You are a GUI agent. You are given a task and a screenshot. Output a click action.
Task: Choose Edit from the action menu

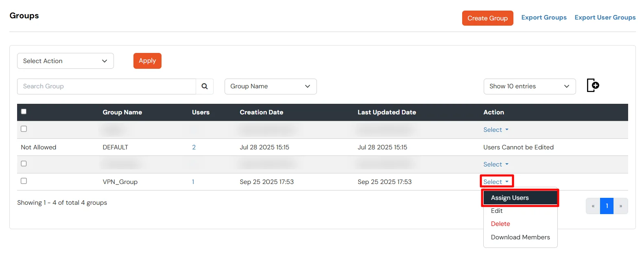click(497, 211)
